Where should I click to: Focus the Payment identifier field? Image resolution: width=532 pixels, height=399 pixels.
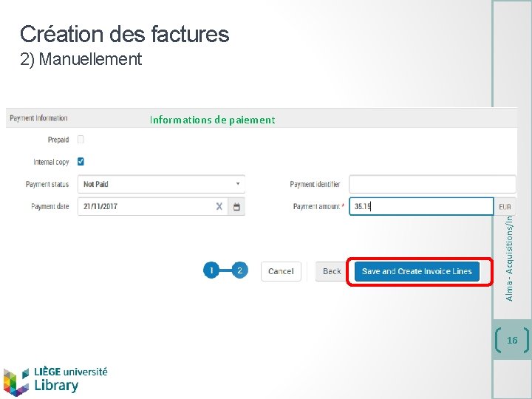[432, 184]
